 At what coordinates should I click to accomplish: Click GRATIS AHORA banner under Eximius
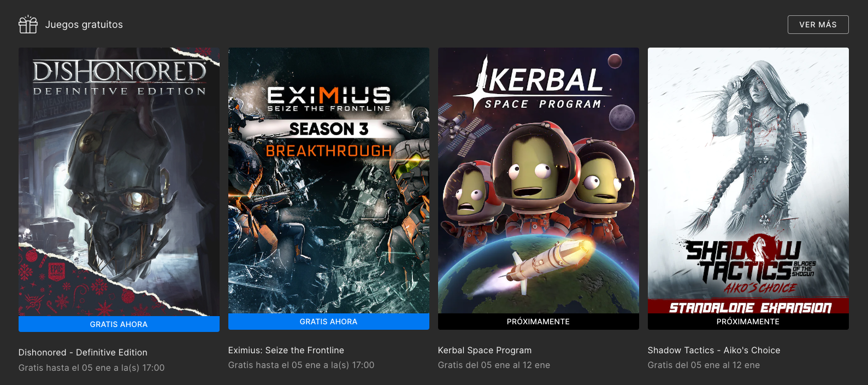click(x=329, y=322)
